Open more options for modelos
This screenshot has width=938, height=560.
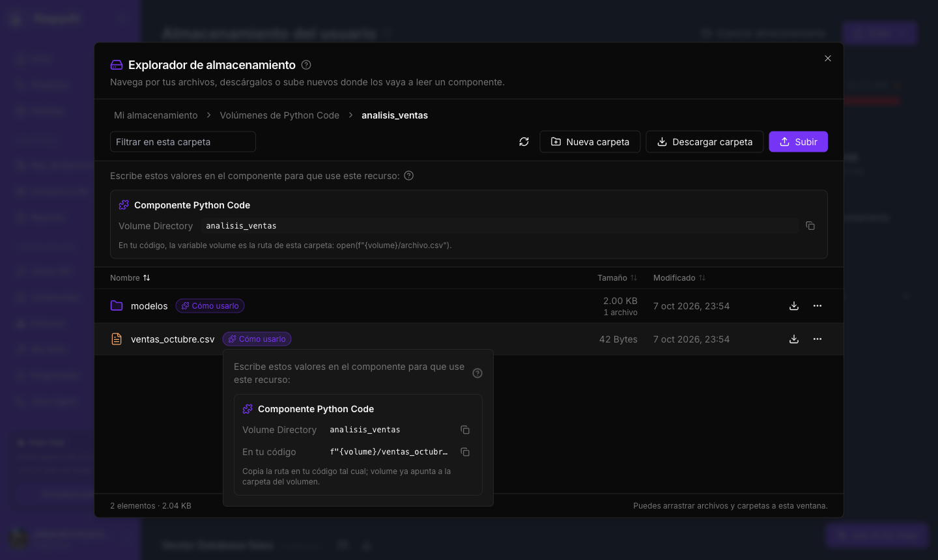tap(817, 306)
